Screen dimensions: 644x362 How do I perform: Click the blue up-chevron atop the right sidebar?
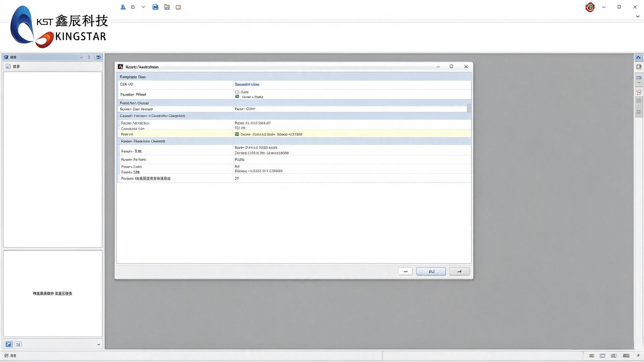click(x=638, y=57)
